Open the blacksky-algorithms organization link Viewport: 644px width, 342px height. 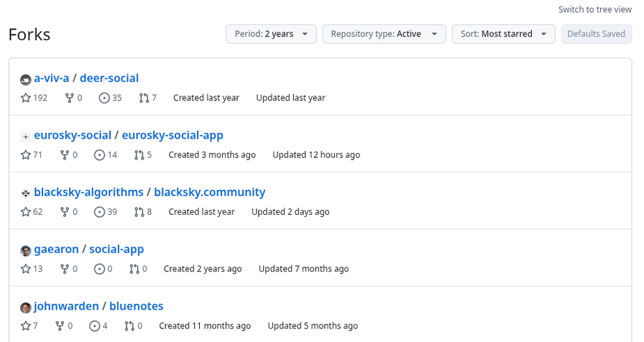pyautogui.click(x=88, y=192)
